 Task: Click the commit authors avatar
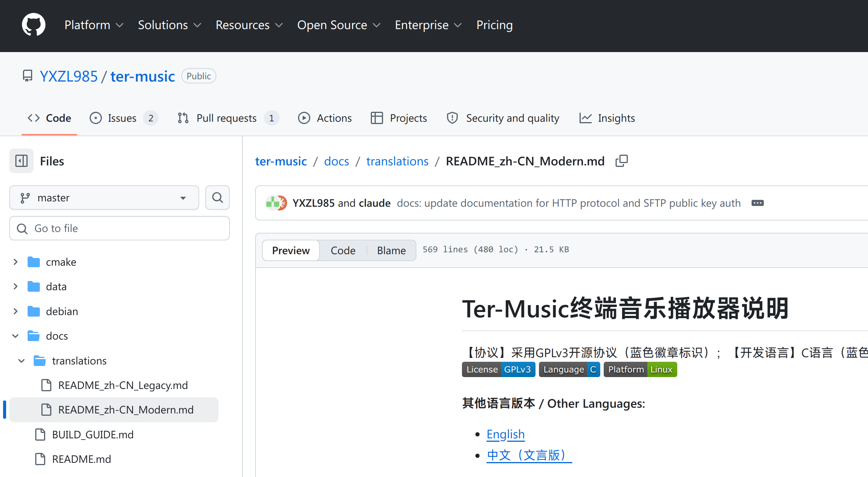tap(276, 203)
